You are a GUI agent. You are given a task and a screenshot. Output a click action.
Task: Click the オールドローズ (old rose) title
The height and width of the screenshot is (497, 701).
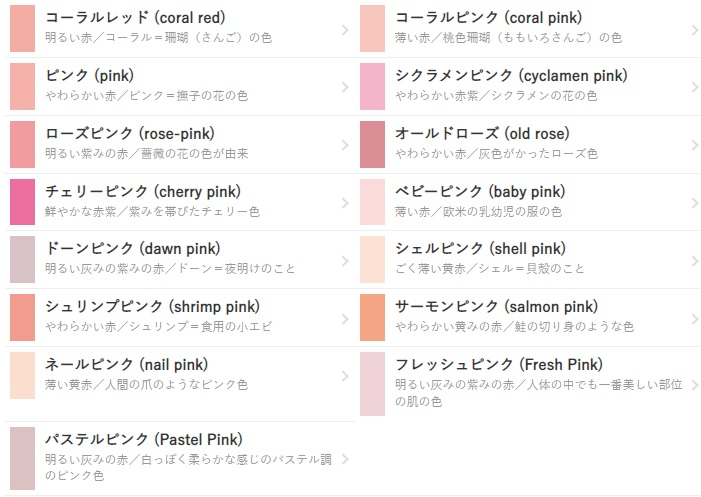pyautogui.click(x=482, y=133)
